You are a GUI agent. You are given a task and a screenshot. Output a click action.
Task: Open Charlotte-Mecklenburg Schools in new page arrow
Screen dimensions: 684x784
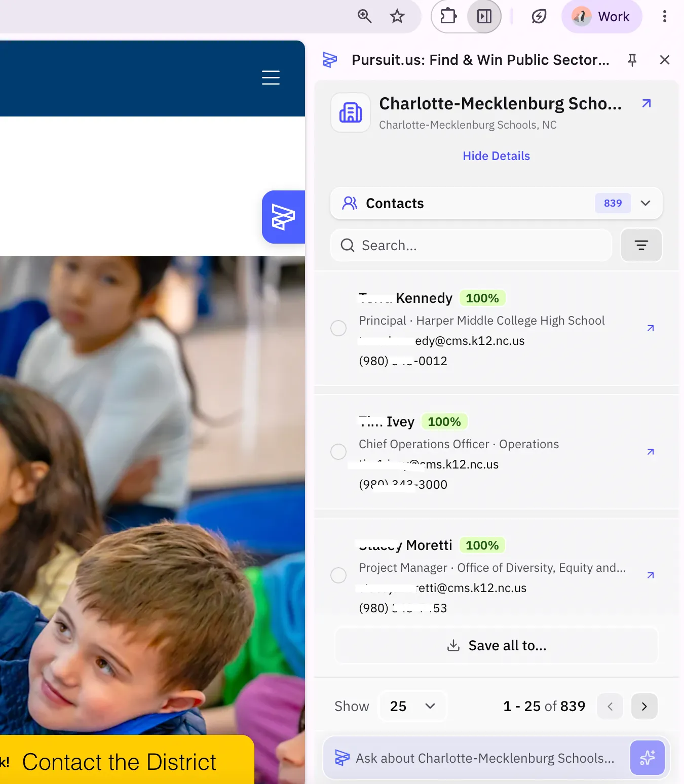pyautogui.click(x=646, y=103)
